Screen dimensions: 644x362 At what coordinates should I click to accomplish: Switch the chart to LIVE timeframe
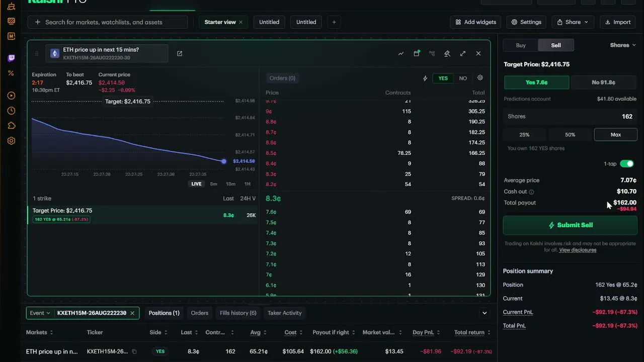196,184
